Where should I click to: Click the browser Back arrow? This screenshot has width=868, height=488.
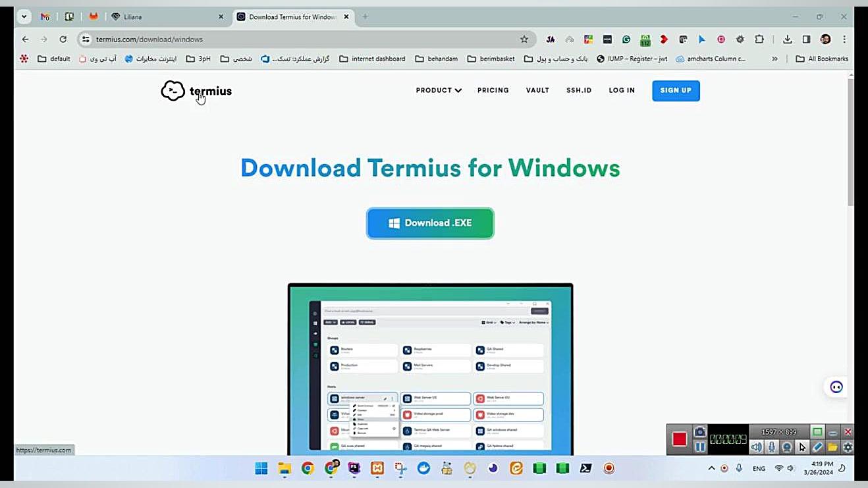(25, 40)
